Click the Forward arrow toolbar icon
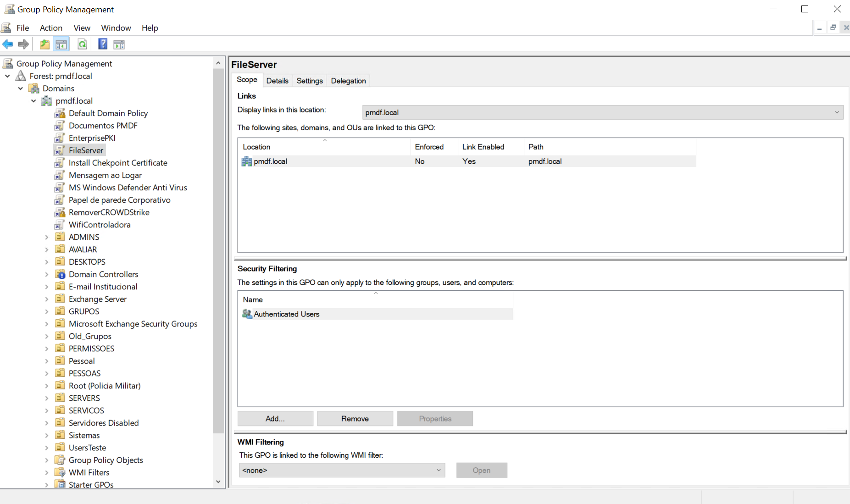Image resolution: width=850 pixels, height=504 pixels. [x=23, y=44]
